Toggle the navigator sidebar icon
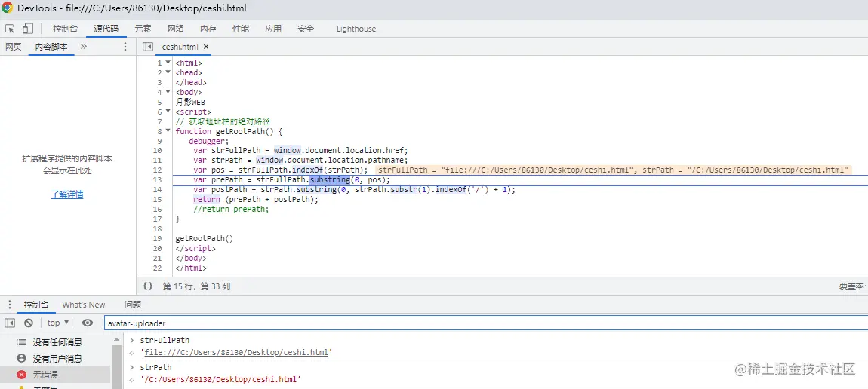 147,47
